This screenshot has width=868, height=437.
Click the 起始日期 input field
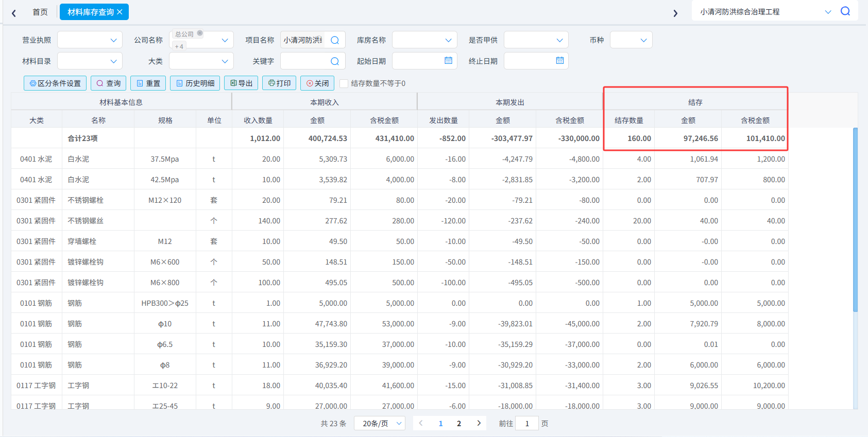point(424,61)
